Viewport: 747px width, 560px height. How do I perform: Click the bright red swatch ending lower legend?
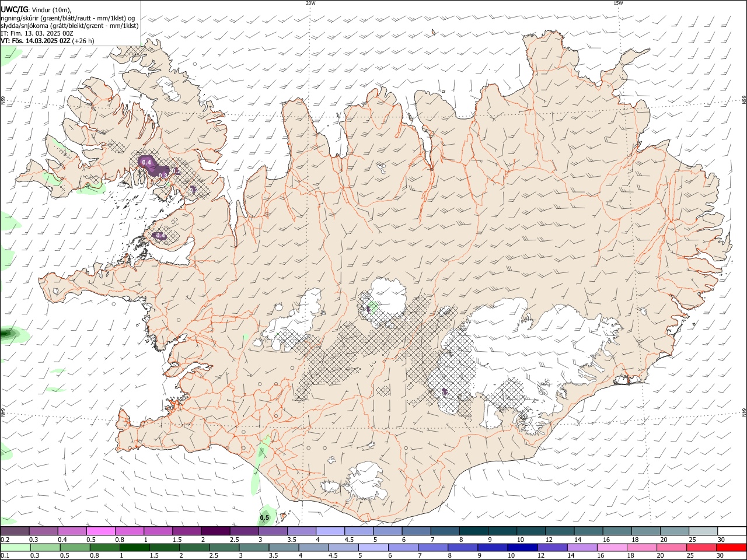[731, 547]
